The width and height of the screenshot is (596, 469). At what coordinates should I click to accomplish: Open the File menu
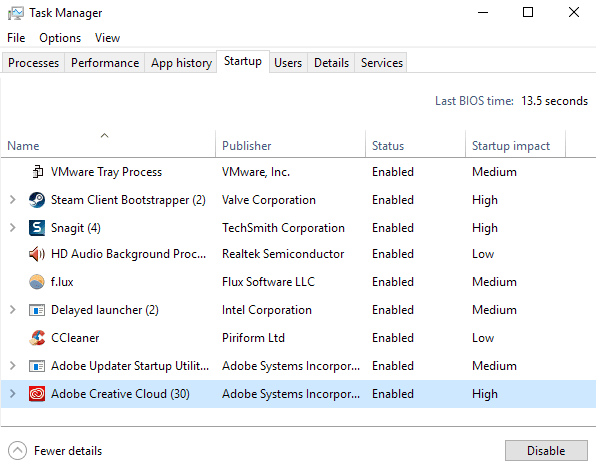tap(16, 38)
